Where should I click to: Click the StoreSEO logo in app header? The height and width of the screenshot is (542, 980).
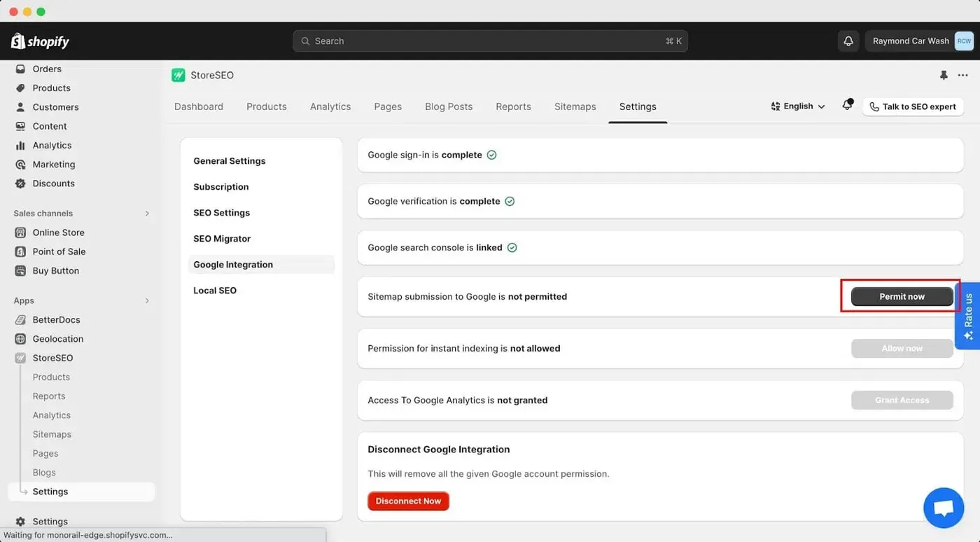coord(178,75)
